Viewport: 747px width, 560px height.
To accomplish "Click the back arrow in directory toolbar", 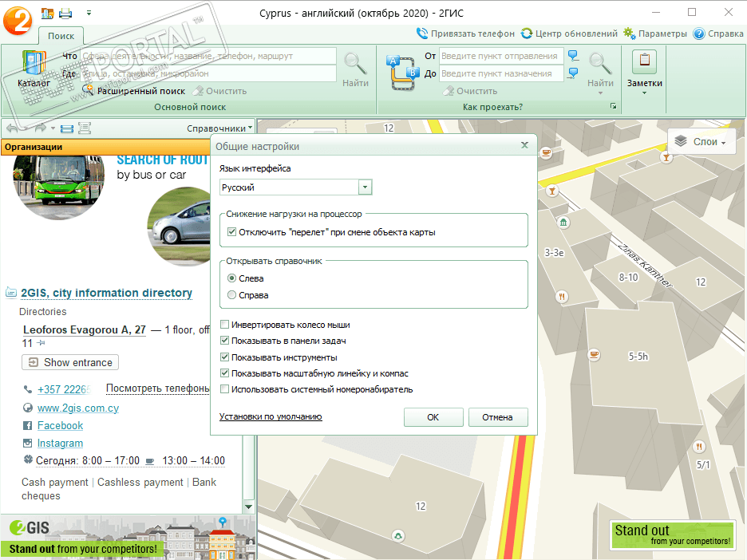I will [12, 128].
